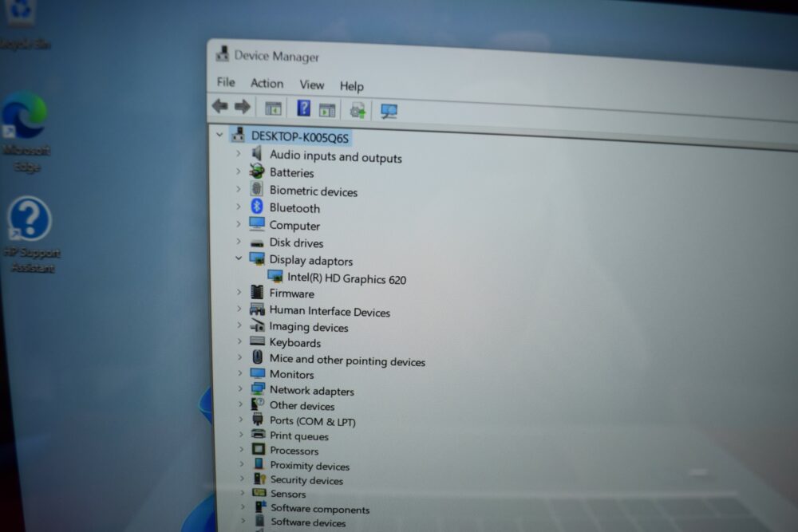Click the Computer monitor icon

point(256,224)
